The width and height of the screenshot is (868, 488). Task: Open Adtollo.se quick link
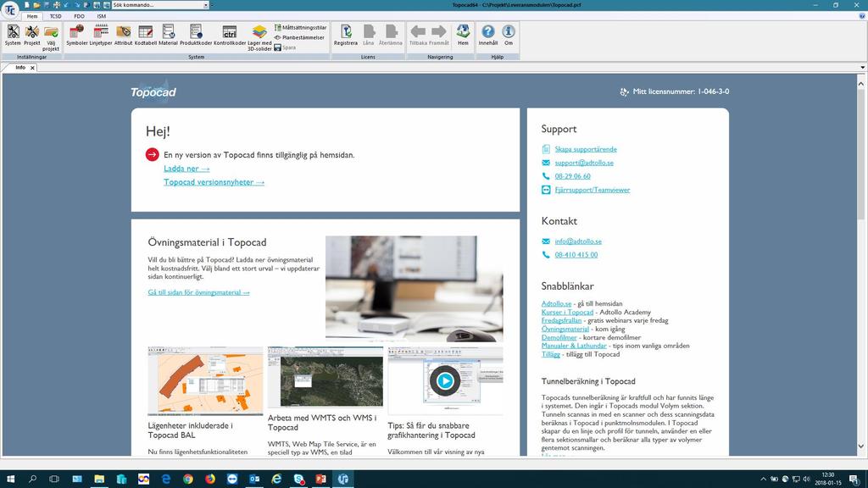pyautogui.click(x=556, y=303)
